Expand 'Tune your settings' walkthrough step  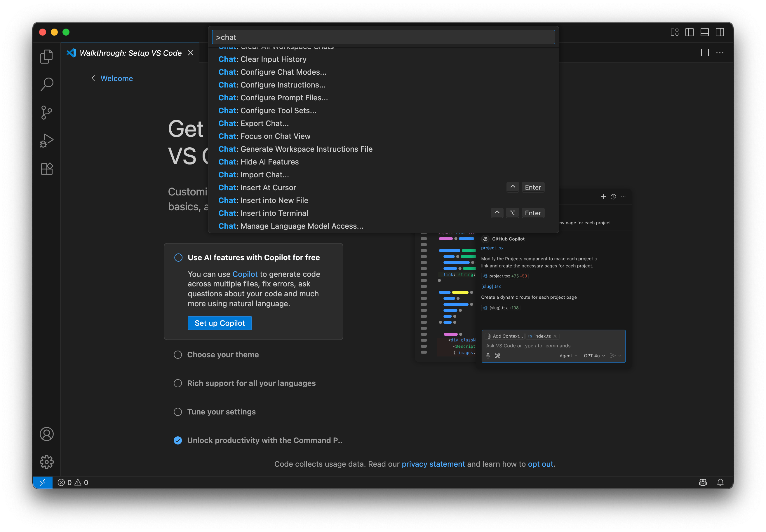tap(221, 412)
